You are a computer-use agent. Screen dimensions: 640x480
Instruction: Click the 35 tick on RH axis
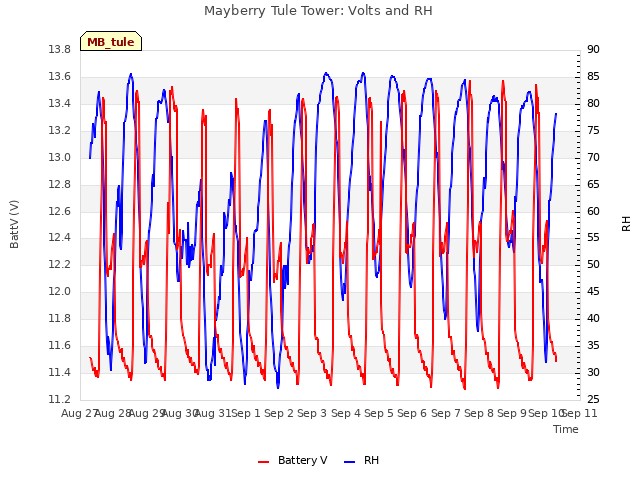click(x=593, y=345)
